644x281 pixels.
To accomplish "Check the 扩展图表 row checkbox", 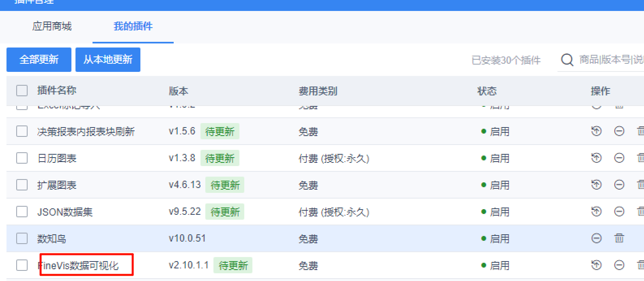I will click(22, 185).
